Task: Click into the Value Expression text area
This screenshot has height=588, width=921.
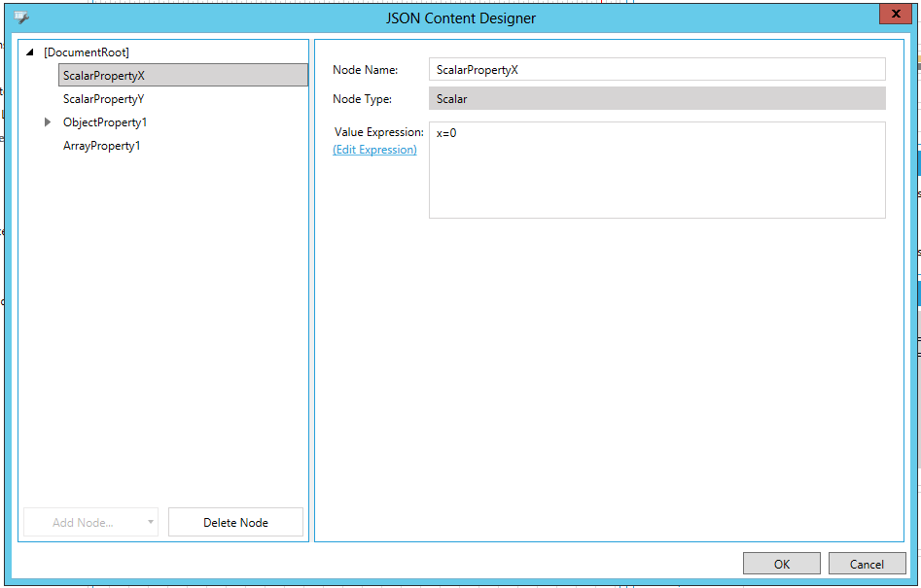Action: [656, 170]
